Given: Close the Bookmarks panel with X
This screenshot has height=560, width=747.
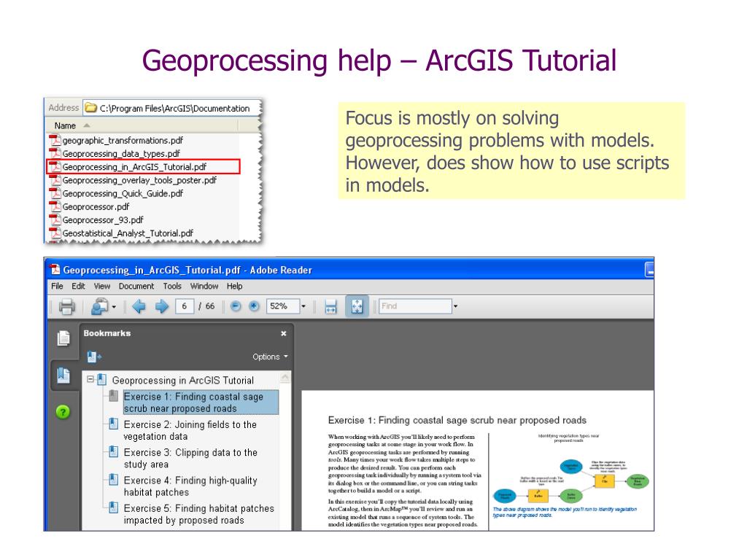Looking at the screenshot, I should [284, 333].
